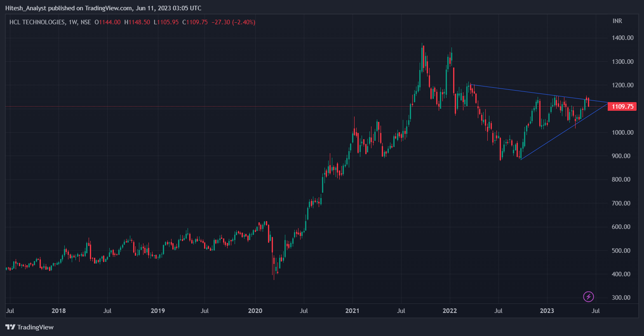Click the 2019 label on time axis
The width and height of the screenshot is (644, 336).
point(158,311)
